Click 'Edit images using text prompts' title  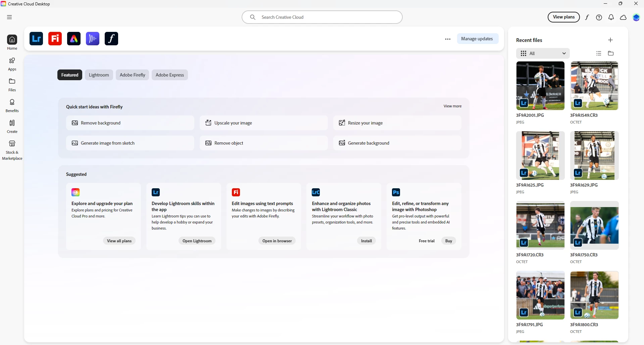(262, 203)
